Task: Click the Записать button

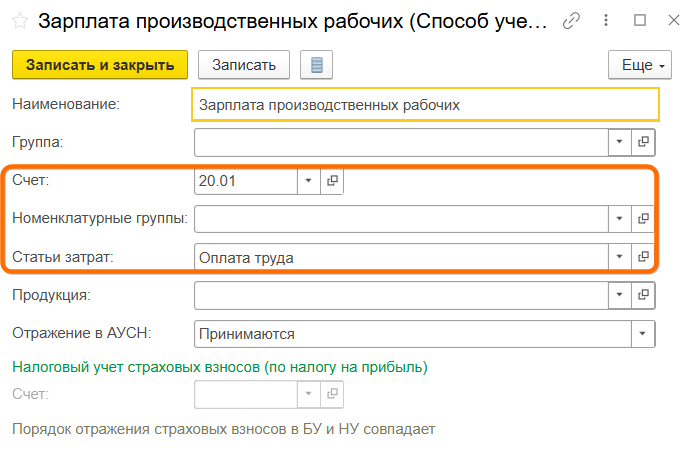Action: point(244,65)
